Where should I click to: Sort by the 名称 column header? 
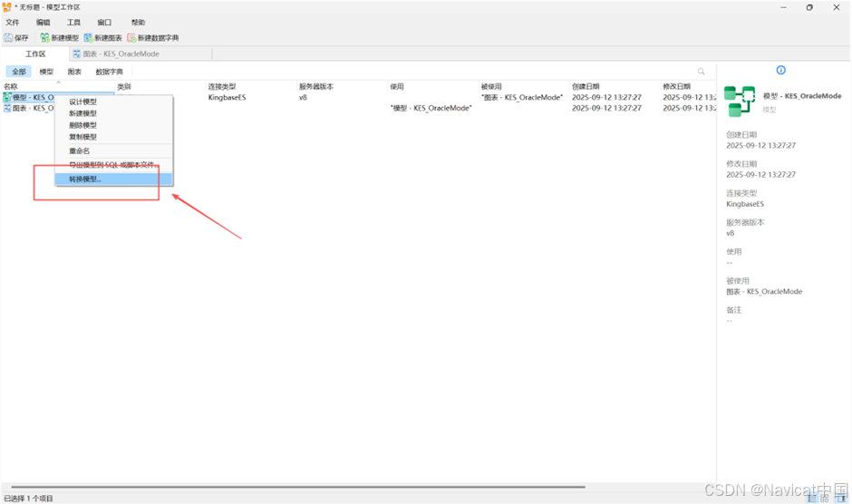(58, 86)
